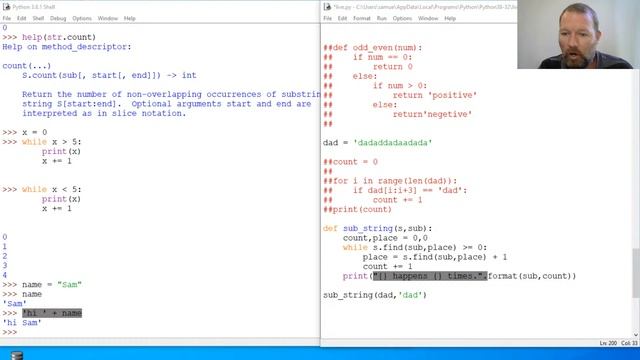
Task: Click 'place = s.find(sub,place) + 1' line
Action: click(x=435, y=257)
